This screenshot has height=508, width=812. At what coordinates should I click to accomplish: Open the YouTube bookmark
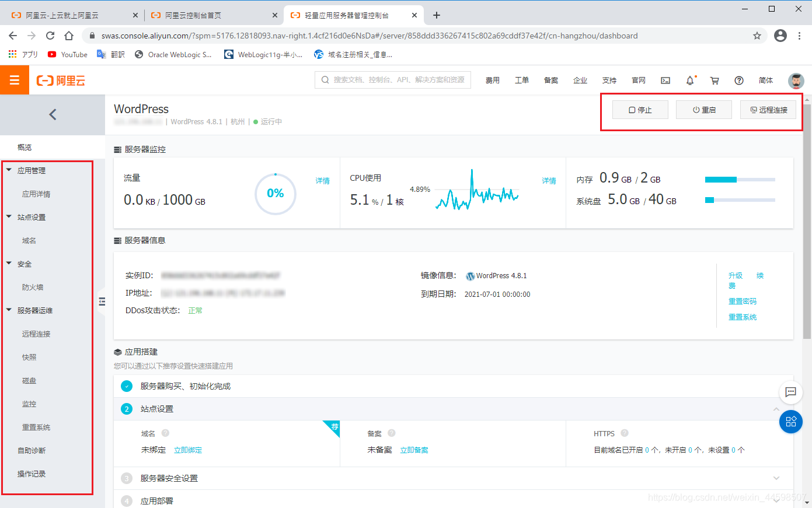click(x=68, y=54)
